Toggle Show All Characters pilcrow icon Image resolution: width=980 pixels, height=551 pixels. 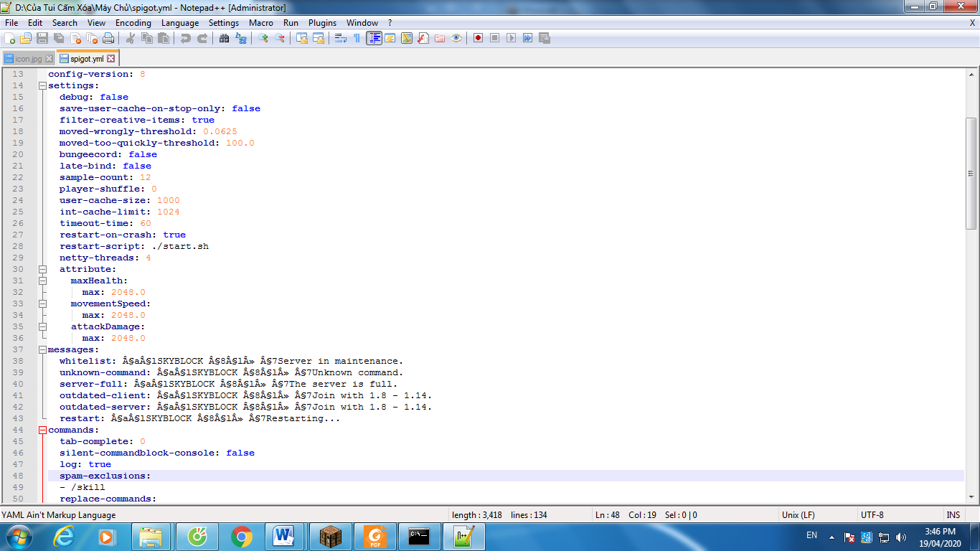tap(357, 38)
